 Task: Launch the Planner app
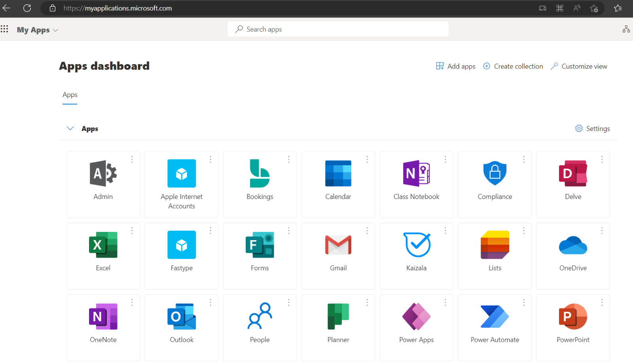pos(338,317)
